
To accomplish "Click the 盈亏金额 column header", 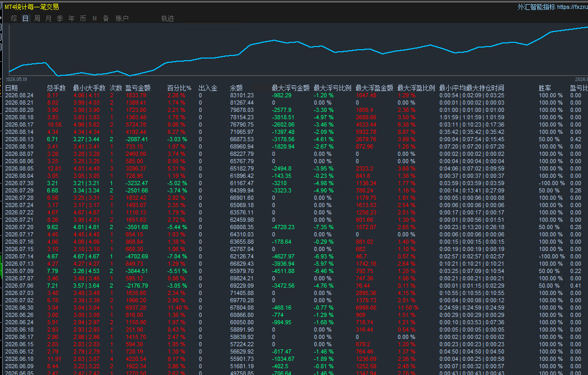I will click(138, 88).
